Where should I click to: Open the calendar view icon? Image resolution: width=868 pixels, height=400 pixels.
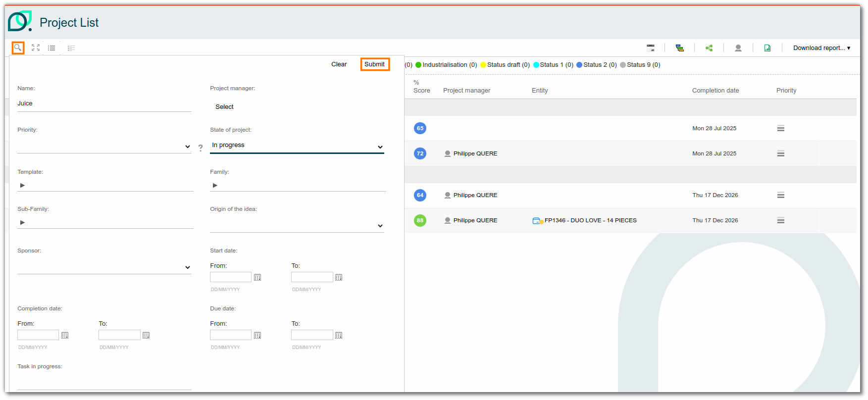pos(651,48)
